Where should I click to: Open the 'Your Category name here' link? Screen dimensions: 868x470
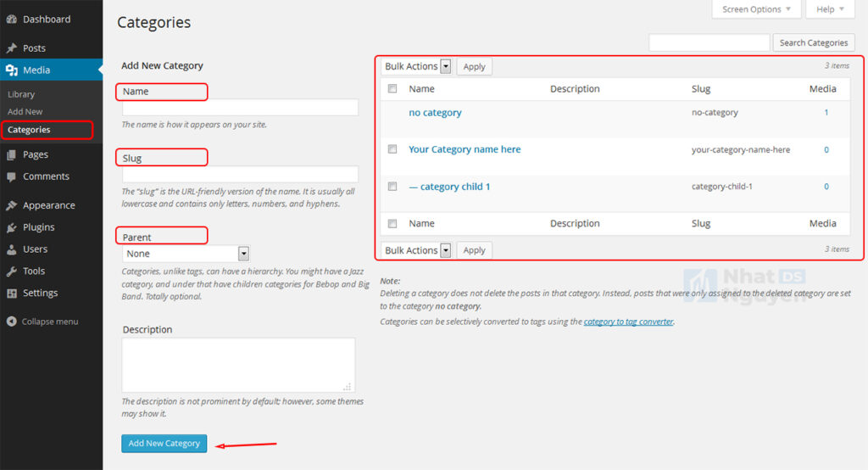465,149
